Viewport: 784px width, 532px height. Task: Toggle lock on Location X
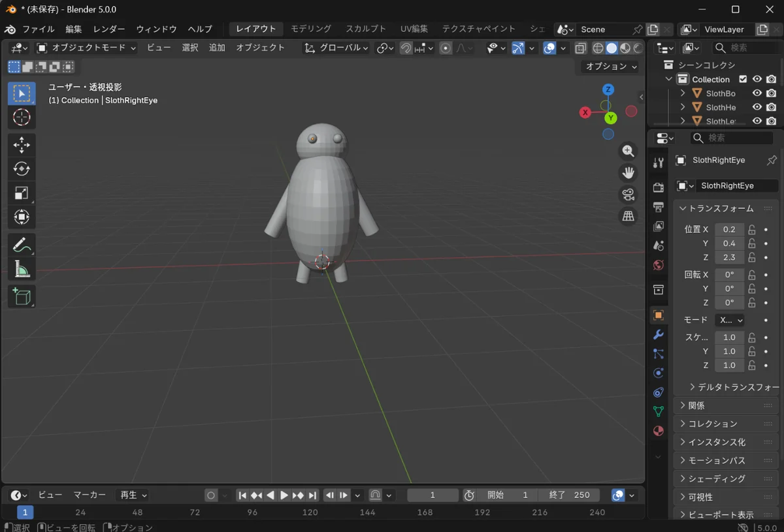[x=752, y=230]
